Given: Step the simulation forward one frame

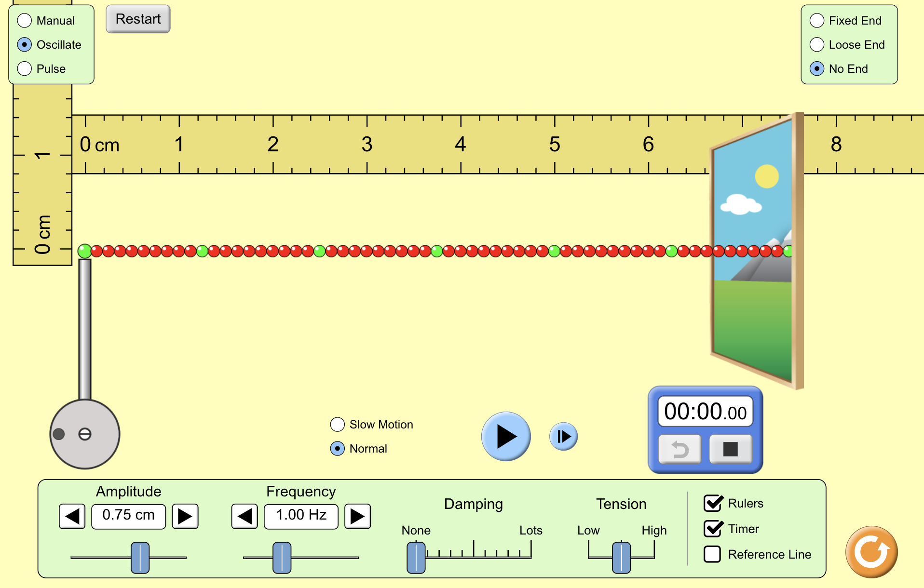Looking at the screenshot, I should 563,436.
